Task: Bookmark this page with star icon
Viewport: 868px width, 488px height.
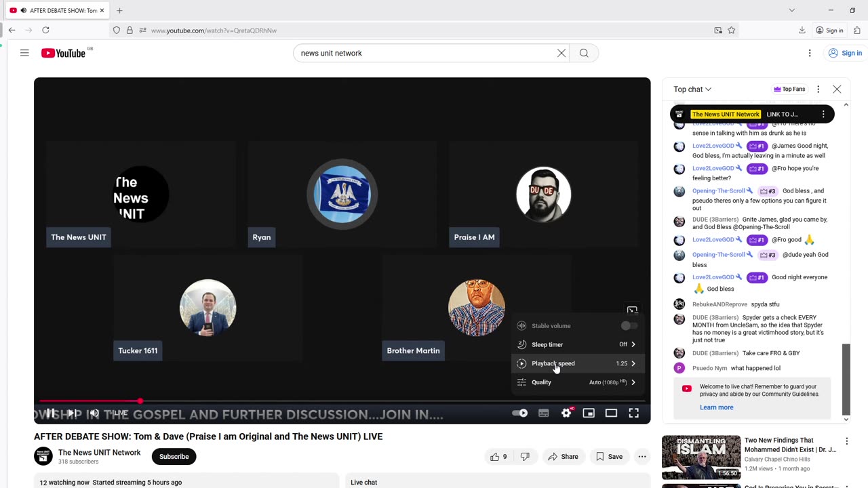Action: [731, 30]
